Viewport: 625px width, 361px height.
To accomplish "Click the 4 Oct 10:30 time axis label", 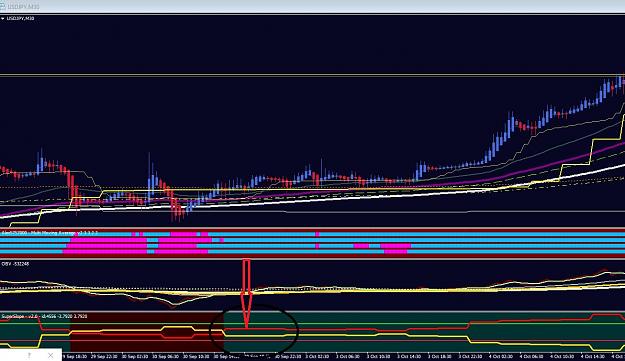I will pos(562,356).
